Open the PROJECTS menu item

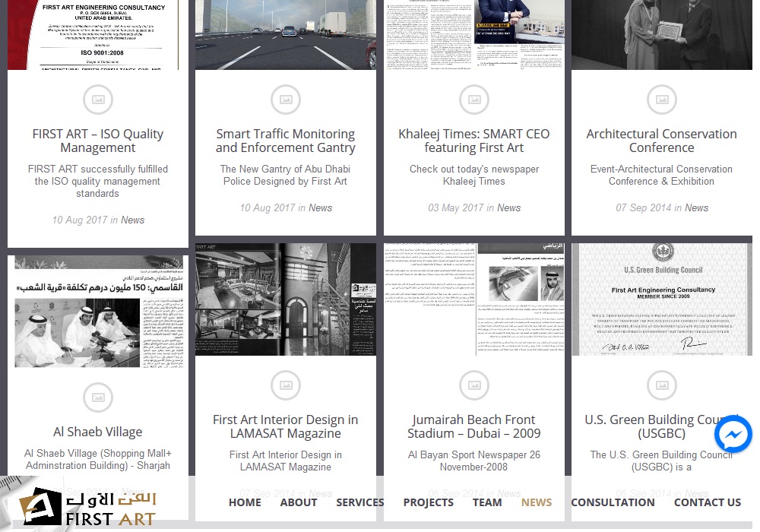click(x=429, y=502)
